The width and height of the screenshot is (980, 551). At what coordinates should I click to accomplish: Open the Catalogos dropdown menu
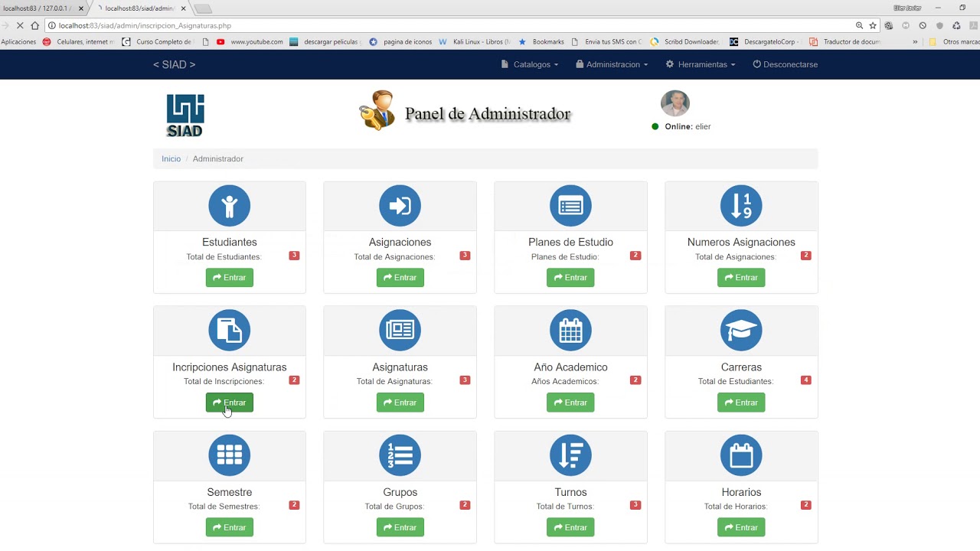click(530, 64)
